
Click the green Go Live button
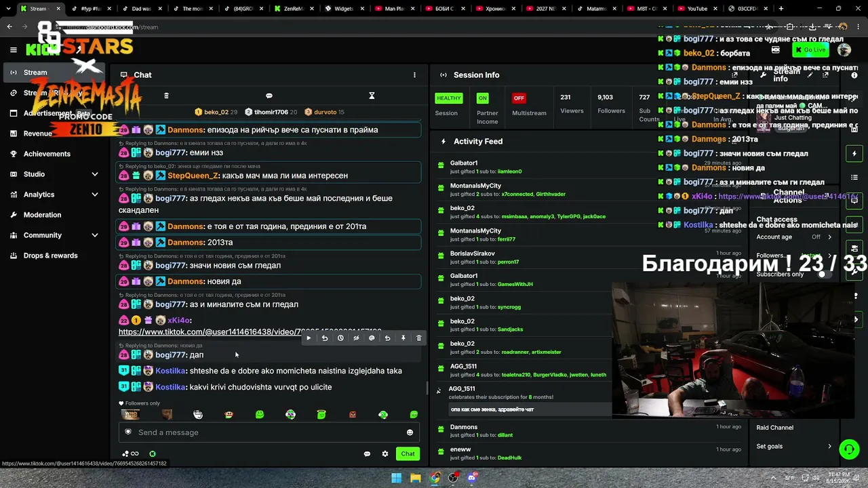(x=811, y=50)
